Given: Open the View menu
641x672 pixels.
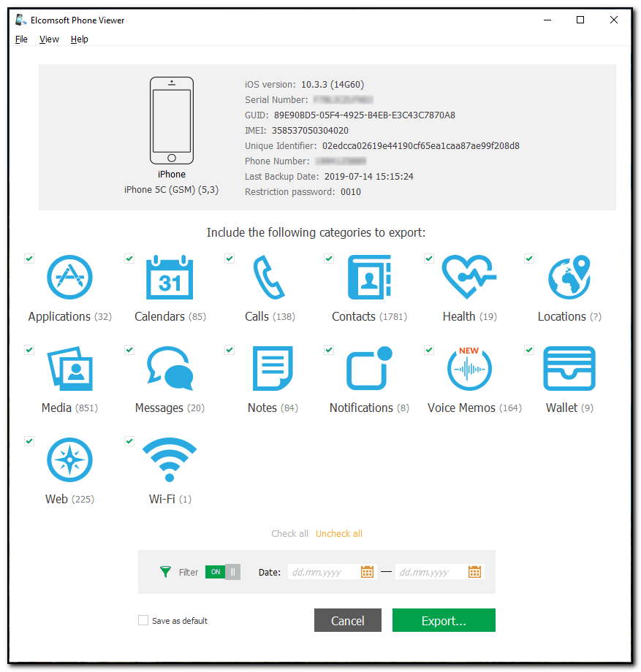Looking at the screenshot, I should [x=49, y=39].
